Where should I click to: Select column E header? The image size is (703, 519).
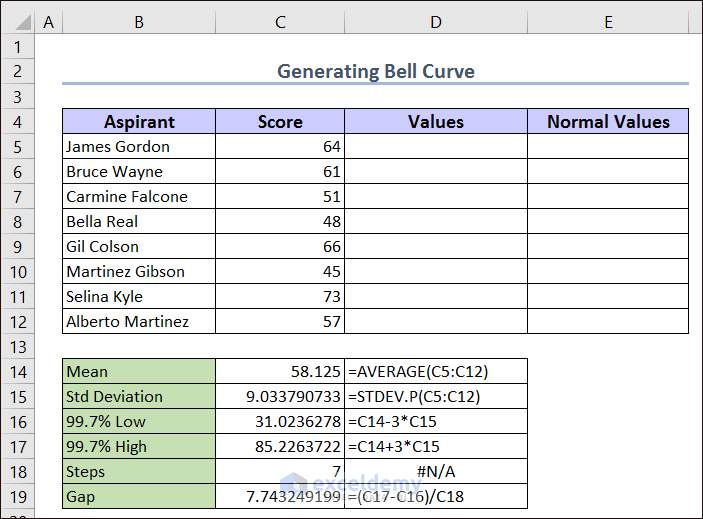[x=608, y=21]
